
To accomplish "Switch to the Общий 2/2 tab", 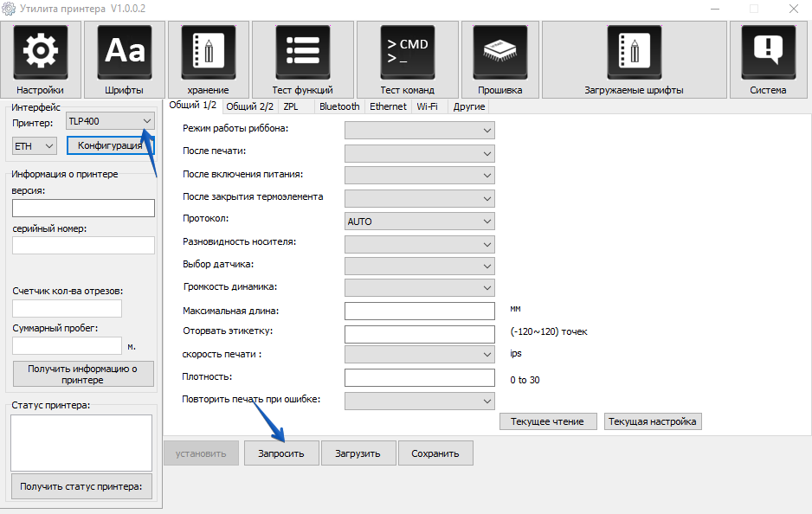I will click(x=249, y=106).
